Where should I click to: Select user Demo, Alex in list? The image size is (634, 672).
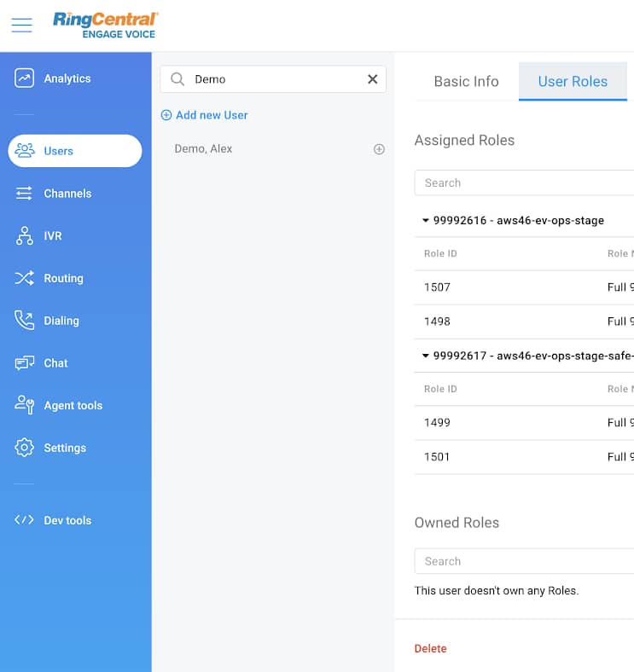203,148
